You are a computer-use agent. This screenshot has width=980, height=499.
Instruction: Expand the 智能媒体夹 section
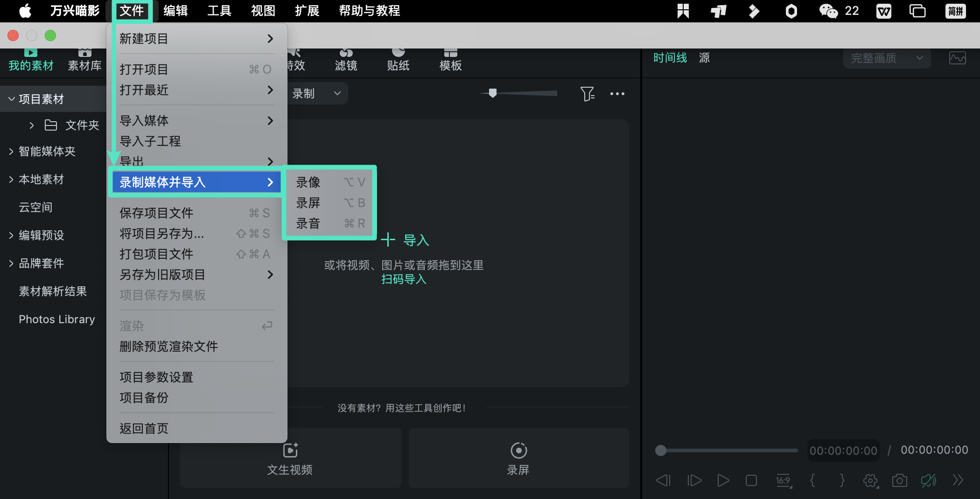[11, 151]
